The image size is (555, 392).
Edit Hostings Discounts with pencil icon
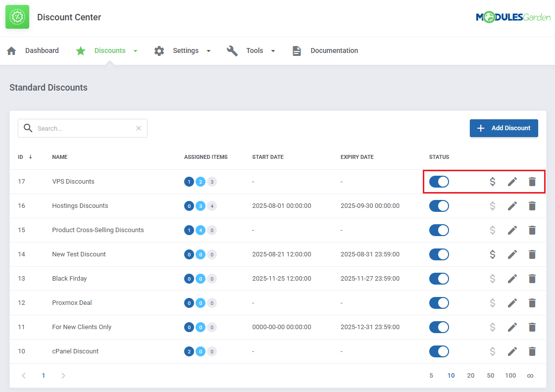pyautogui.click(x=512, y=206)
